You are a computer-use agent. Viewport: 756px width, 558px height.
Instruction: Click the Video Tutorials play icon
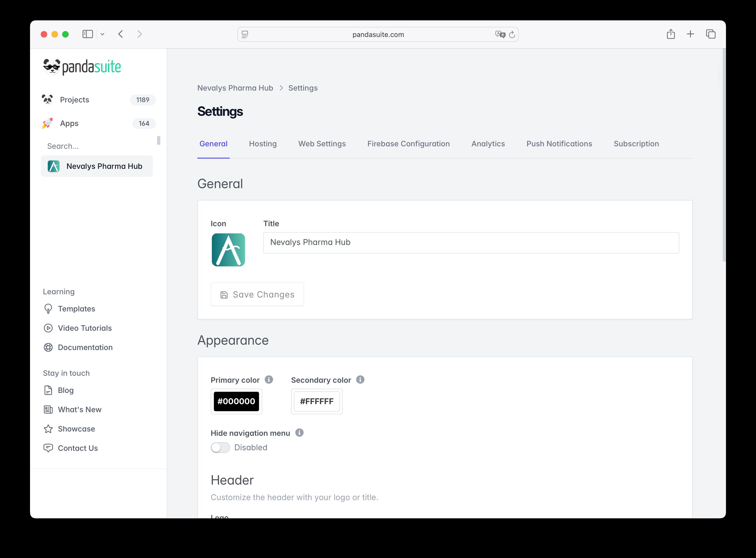pyautogui.click(x=48, y=328)
